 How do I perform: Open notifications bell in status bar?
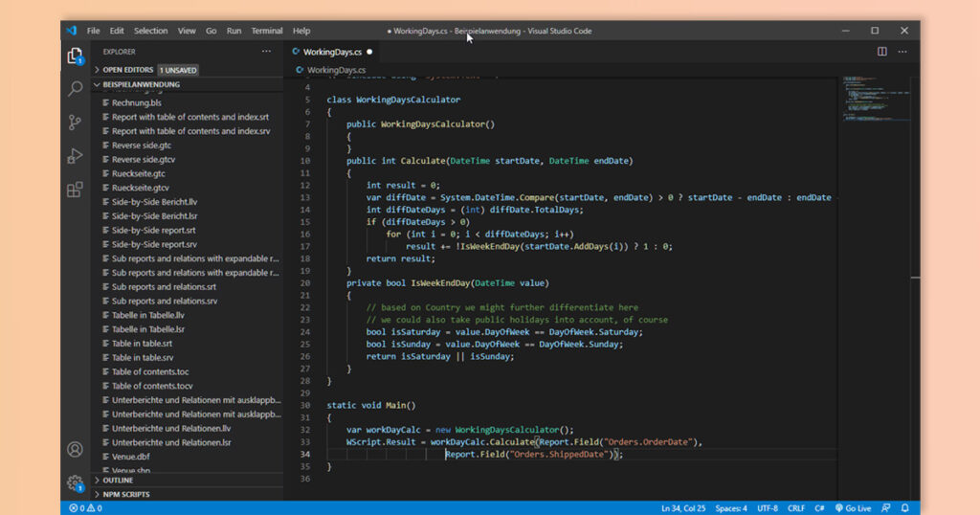(904, 508)
